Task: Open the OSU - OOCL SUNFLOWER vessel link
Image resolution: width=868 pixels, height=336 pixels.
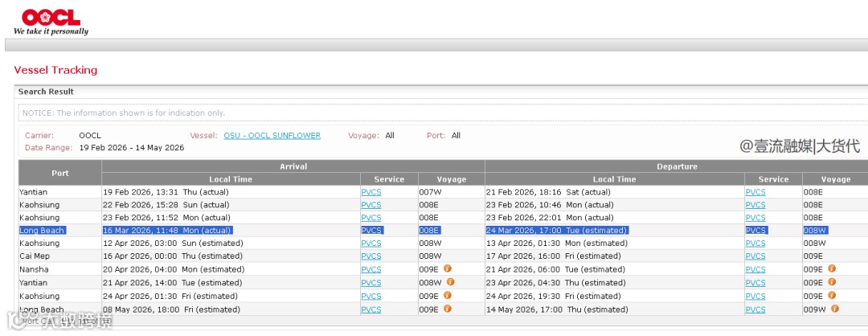Action: click(x=272, y=136)
